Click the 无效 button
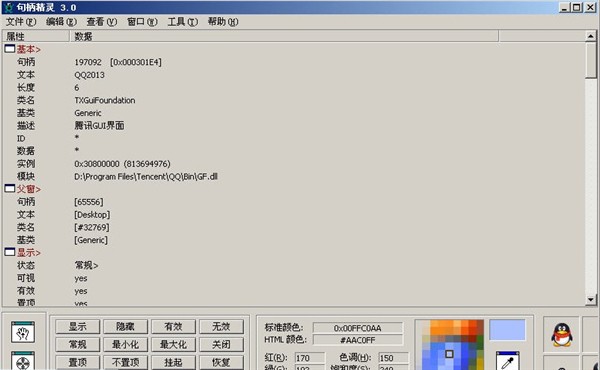Viewport: 600px width, 370px height. tap(221, 327)
